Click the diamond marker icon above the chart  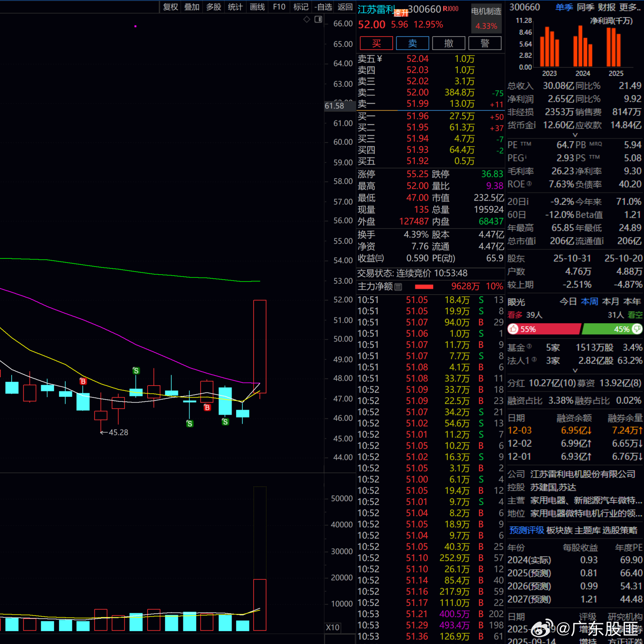click(307, 19)
